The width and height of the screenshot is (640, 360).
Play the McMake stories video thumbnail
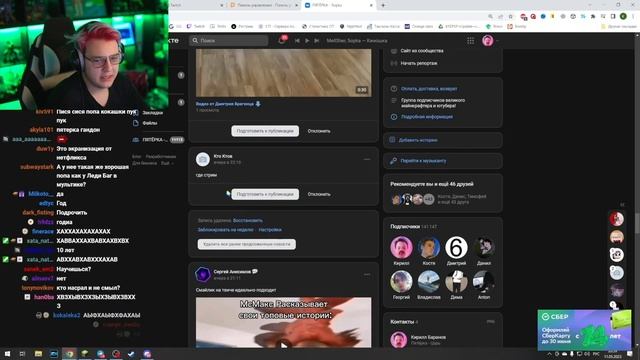[284, 322]
